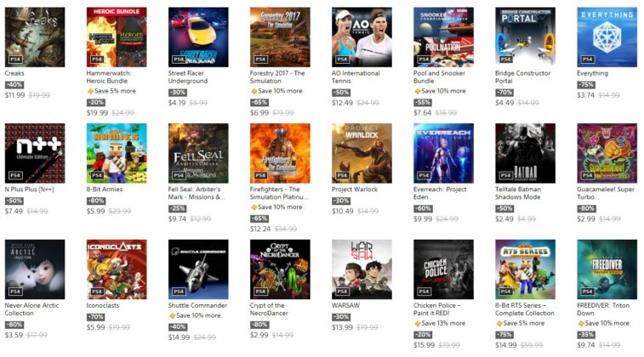Select the Bridge Constructor Portal cover art
The width and height of the screenshot is (644, 357).
(525, 37)
